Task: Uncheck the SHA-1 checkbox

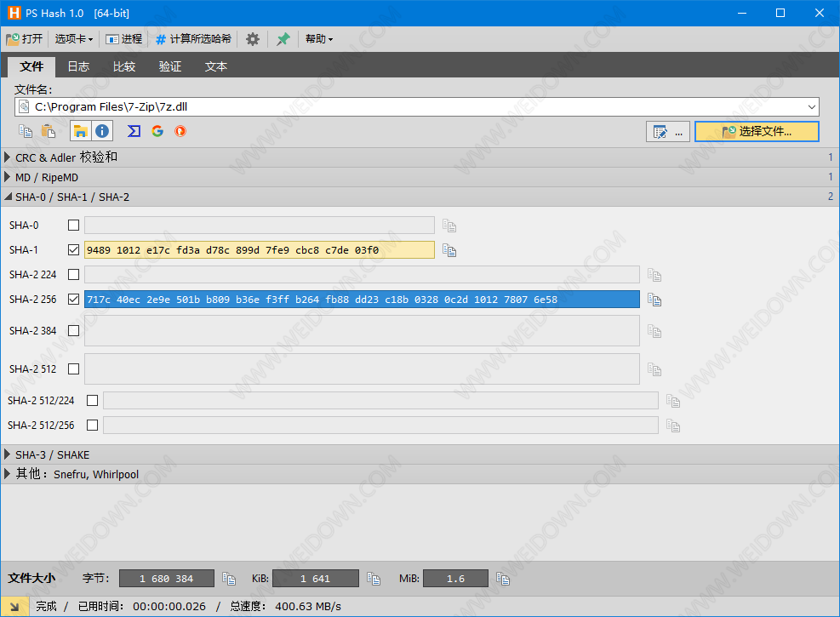Action: 73,249
